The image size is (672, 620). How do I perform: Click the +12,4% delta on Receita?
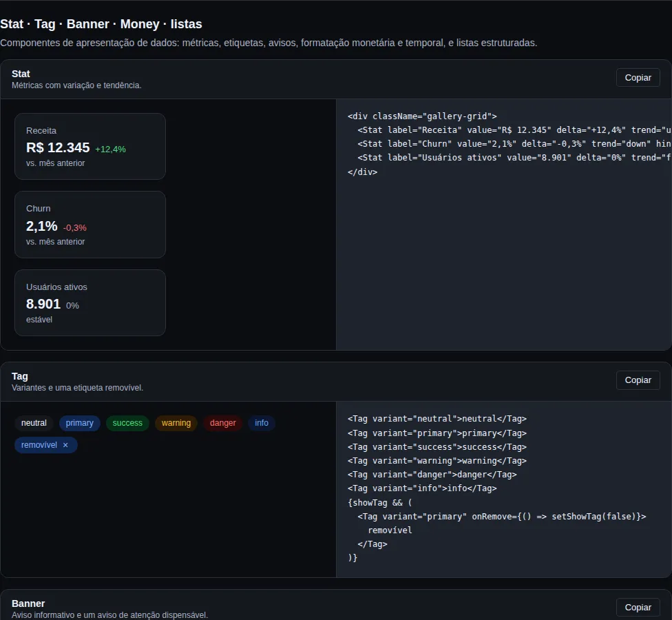[111, 149]
